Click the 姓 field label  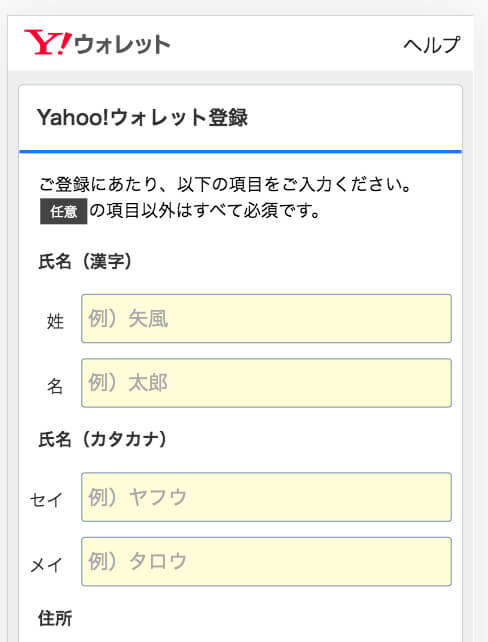click(55, 321)
